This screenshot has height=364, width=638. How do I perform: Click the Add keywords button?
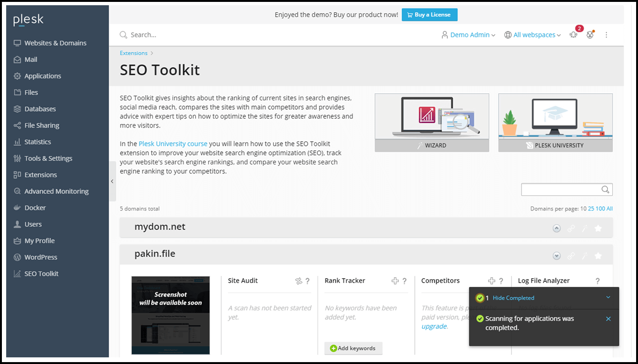pos(353,348)
